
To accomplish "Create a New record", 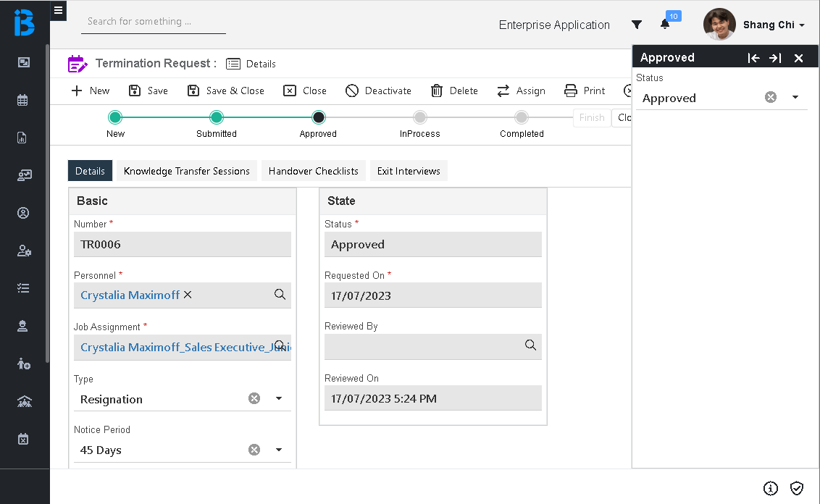I will coord(91,91).
